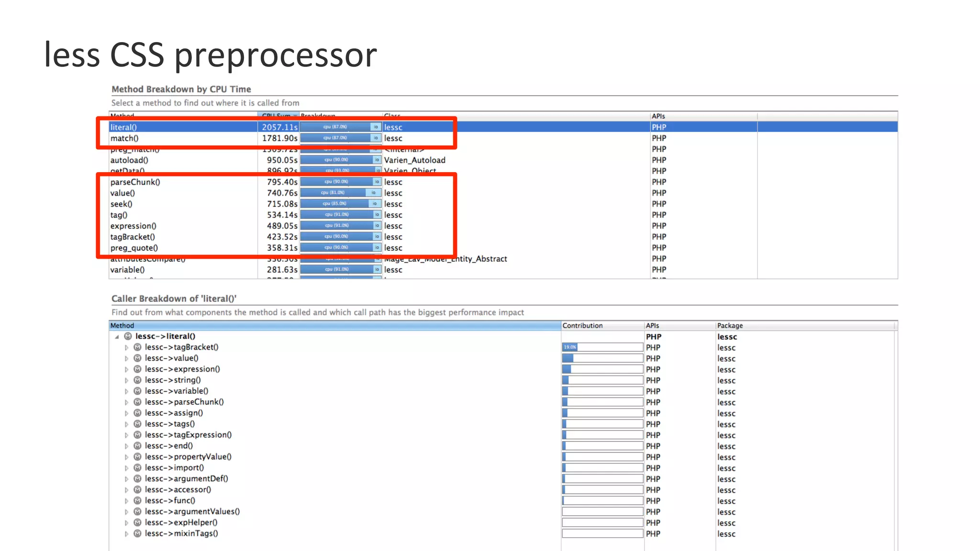
Task: Click method icon beside lessc->accessor()
Action: [x=137, y=490]
